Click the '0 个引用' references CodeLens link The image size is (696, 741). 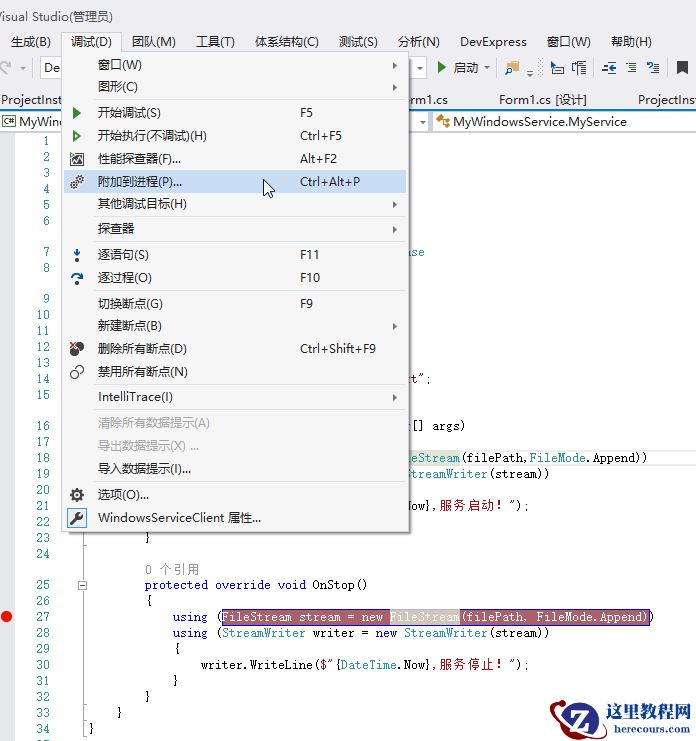pos(172,569)
